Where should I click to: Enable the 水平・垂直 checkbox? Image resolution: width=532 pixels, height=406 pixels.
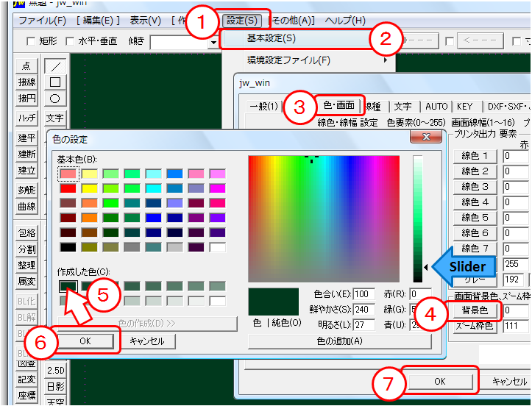71,41
